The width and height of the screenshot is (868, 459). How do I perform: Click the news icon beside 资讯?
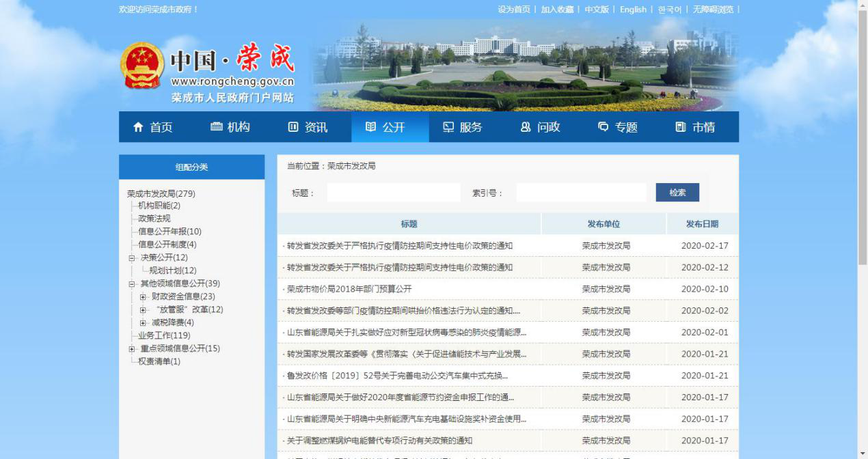pos(293,127)
